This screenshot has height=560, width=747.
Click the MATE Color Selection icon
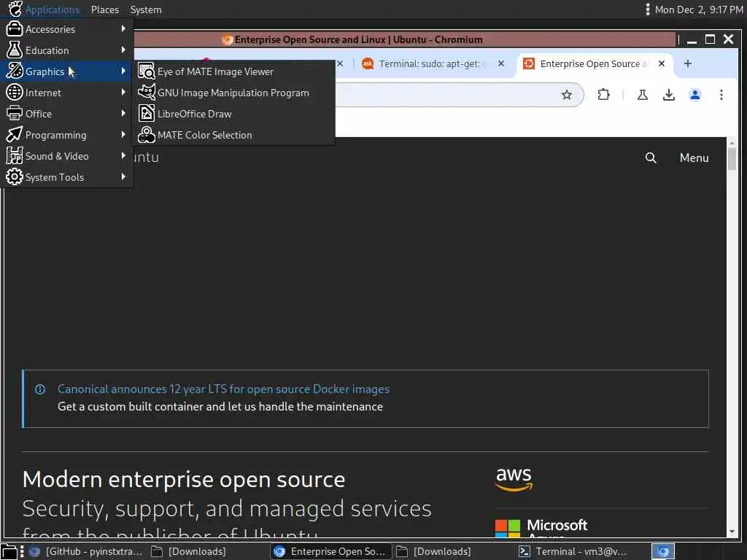(146, 135)
